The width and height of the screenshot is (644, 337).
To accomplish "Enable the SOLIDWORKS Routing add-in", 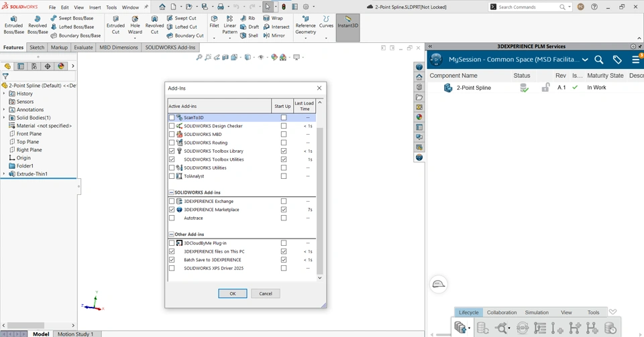I will (172, 143).
